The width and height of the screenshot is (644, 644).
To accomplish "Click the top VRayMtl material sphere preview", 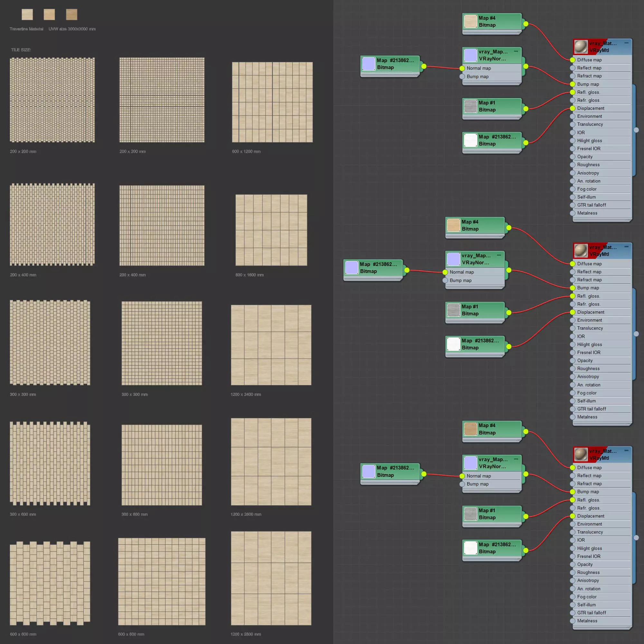I will pyautogui.click(x=581, y=47).
